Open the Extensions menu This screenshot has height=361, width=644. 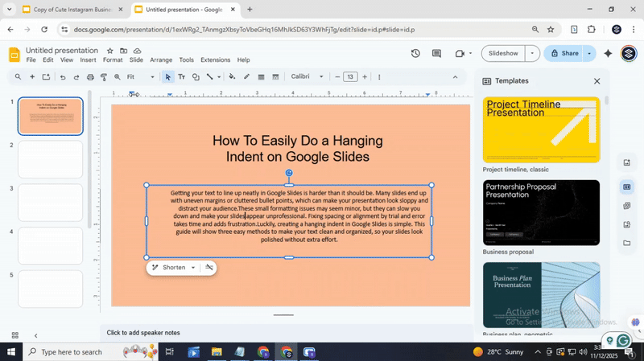pos(215,60)
